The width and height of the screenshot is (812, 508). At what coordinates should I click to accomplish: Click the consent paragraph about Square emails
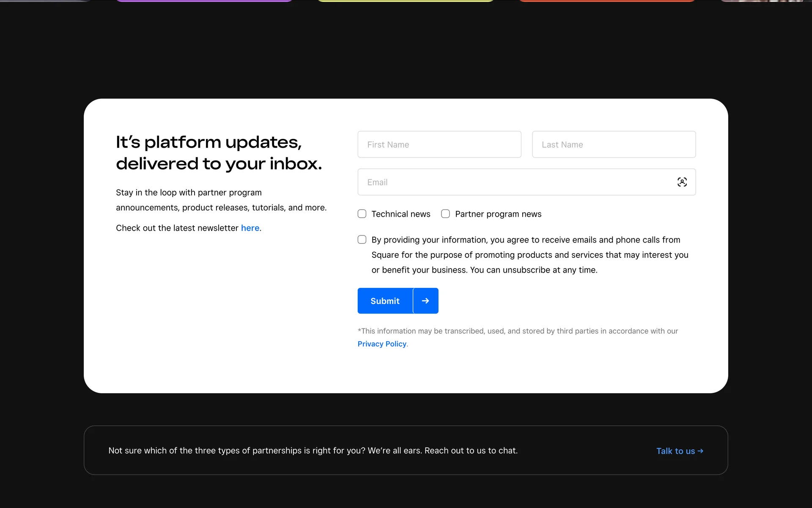(529, 255)
